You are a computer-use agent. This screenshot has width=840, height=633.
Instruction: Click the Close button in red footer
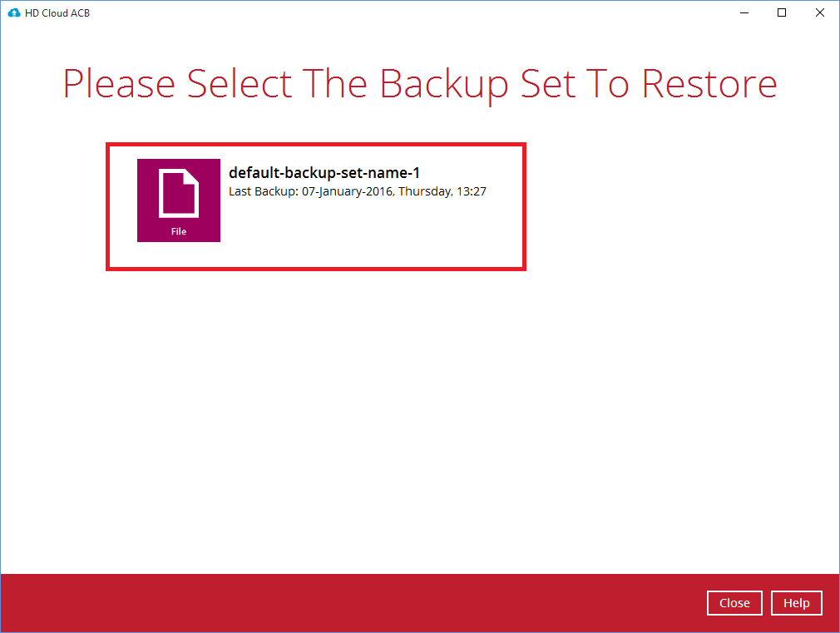tap(734, 603)
